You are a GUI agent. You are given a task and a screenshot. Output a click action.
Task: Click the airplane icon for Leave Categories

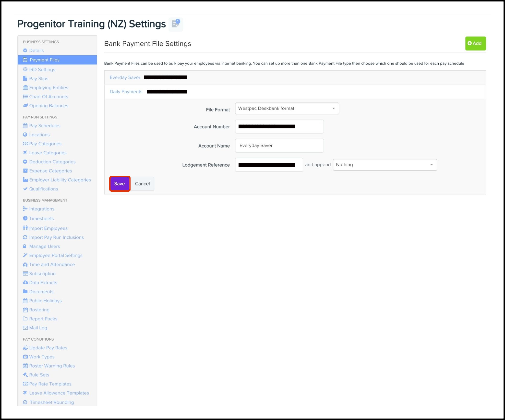click(x=25, y=153)
